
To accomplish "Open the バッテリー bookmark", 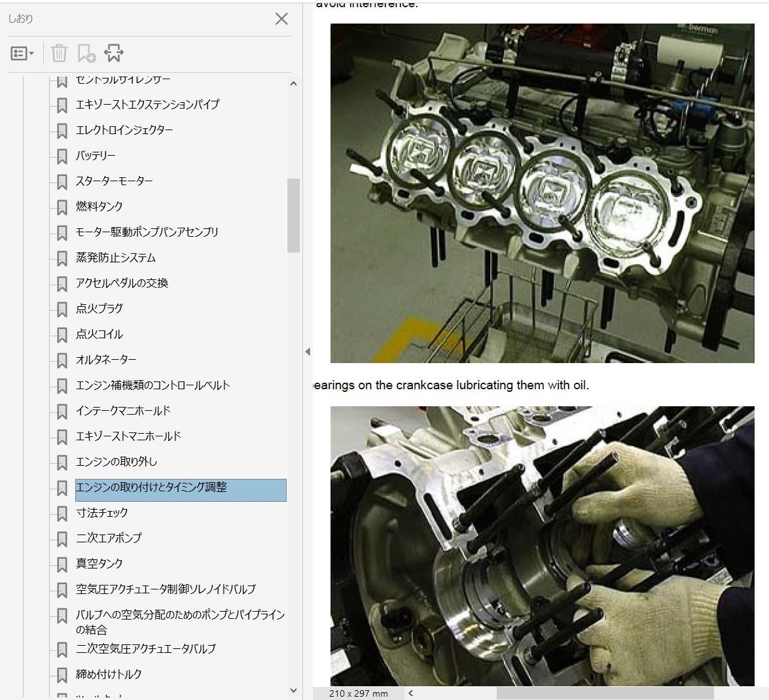I will click(96, 156).
